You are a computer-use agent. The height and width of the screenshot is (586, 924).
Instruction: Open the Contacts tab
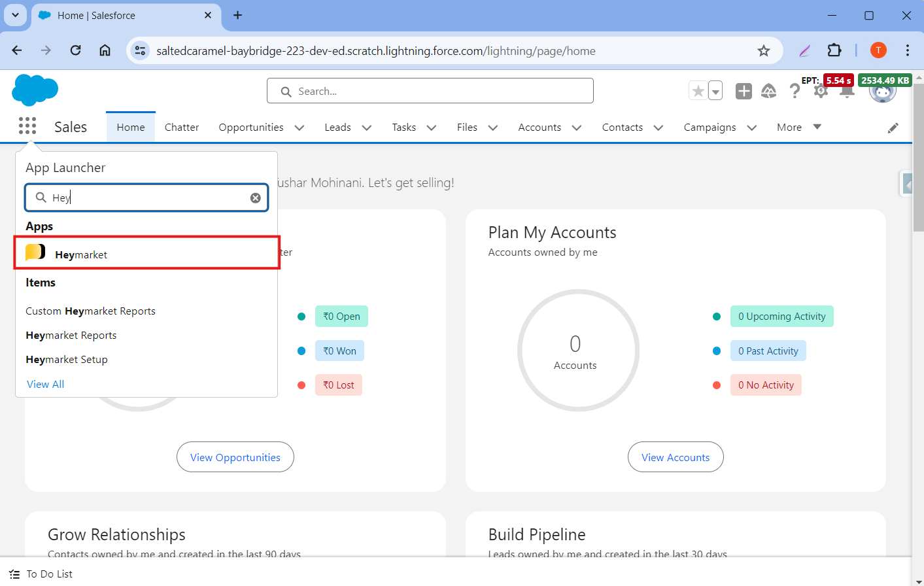[623, 127]
